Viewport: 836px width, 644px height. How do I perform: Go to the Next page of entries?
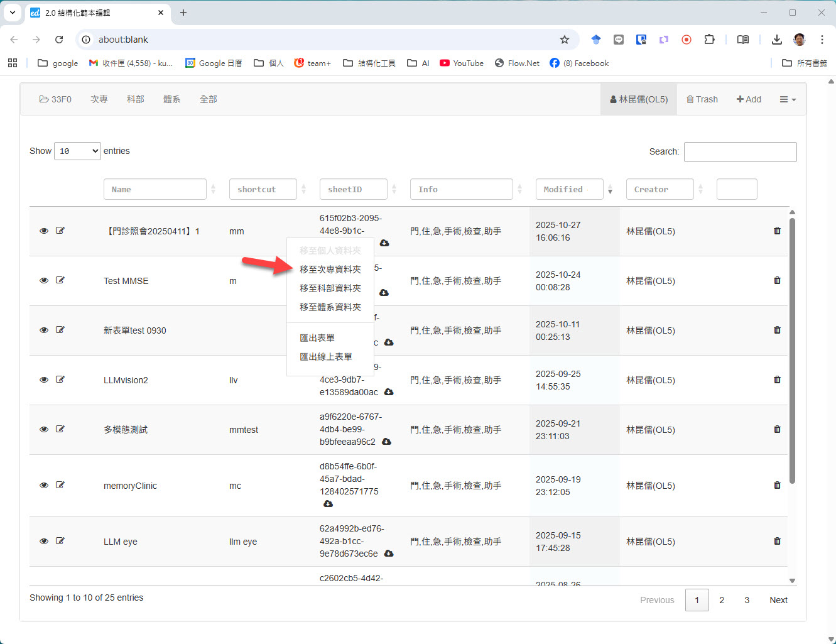click(x=778, y=600)
